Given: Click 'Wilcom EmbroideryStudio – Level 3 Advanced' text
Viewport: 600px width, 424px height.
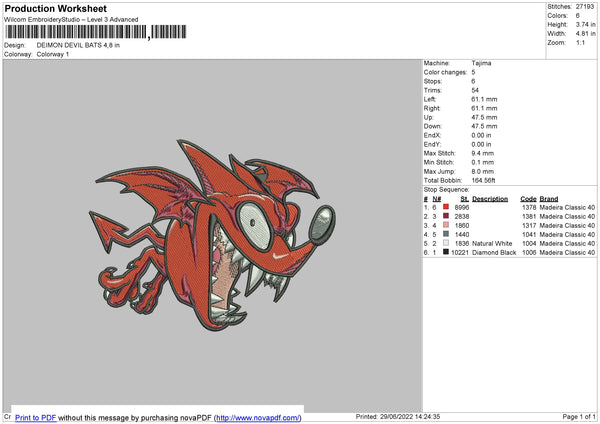Looking at the screenshot, I should (71, 20).
